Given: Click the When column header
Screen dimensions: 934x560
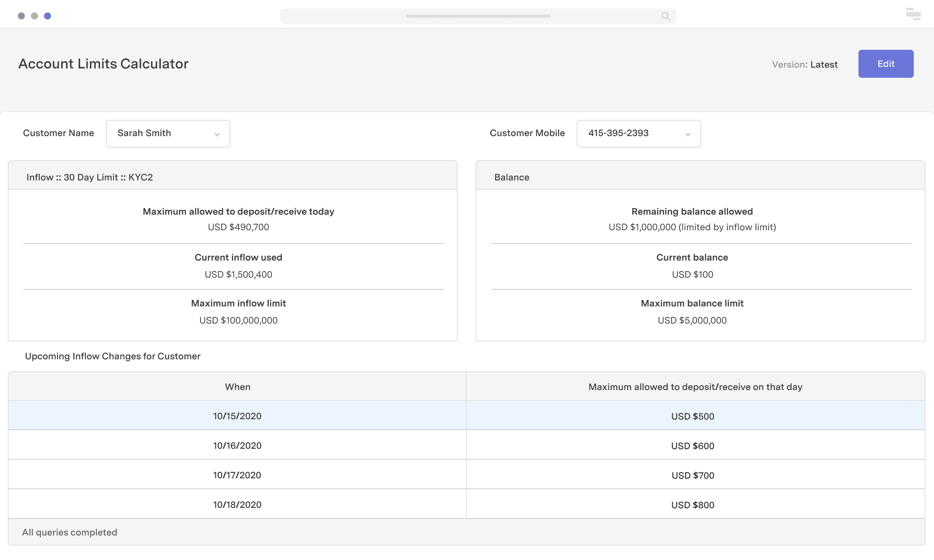Looking at the screenshot, I should tap(238, 387).
